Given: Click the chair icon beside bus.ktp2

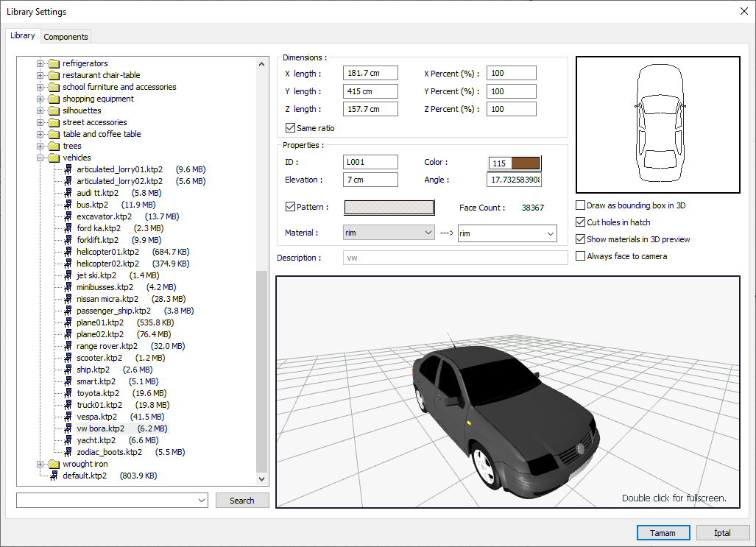Looking at the screenshot, I should pyautogui.click(x=68, y=205).
